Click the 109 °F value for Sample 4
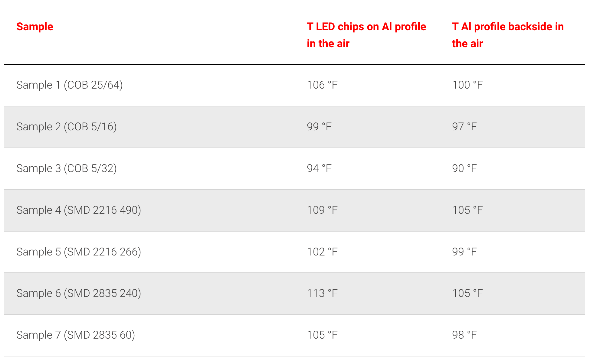The width and height of the screenshot is (590, 364). tap(322, 210)
